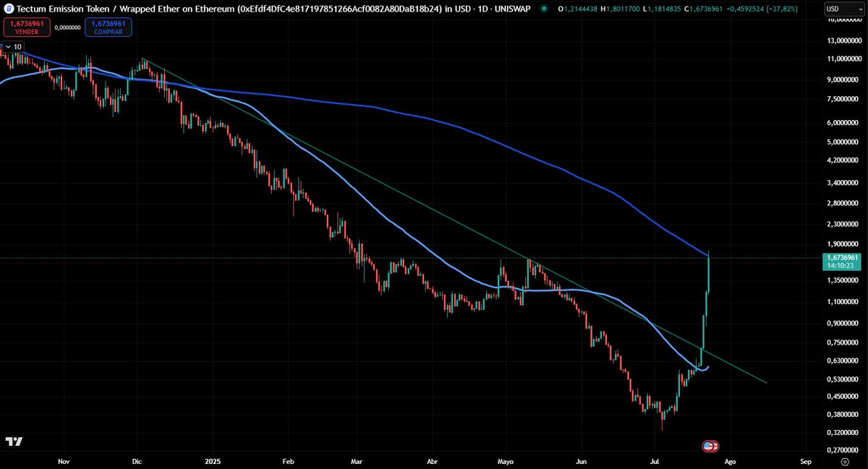Click the Nov label on time axis
The width and height of the screenshot is (868, 469).
(63, 461)
